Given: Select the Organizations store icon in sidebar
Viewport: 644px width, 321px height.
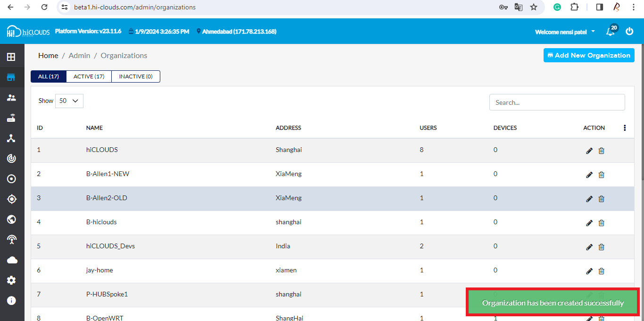Looking at the screenshot, I should (x=11, y=77).
